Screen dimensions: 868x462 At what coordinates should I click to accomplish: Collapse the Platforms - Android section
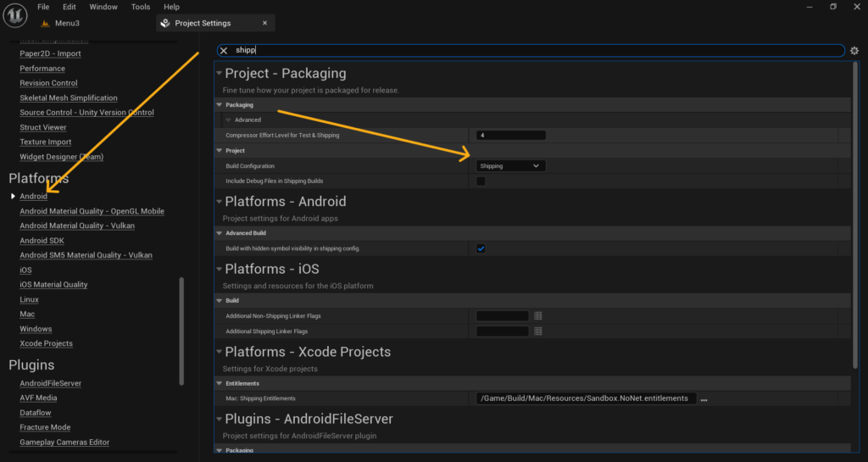pos(220,202)
